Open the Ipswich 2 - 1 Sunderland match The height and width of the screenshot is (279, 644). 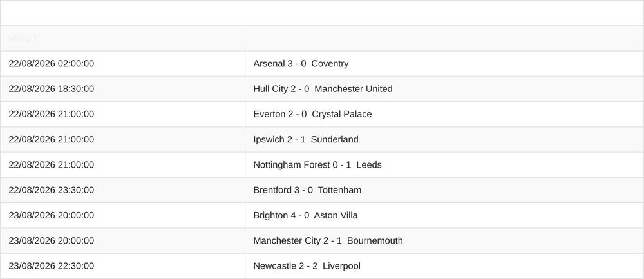point(305,140)
